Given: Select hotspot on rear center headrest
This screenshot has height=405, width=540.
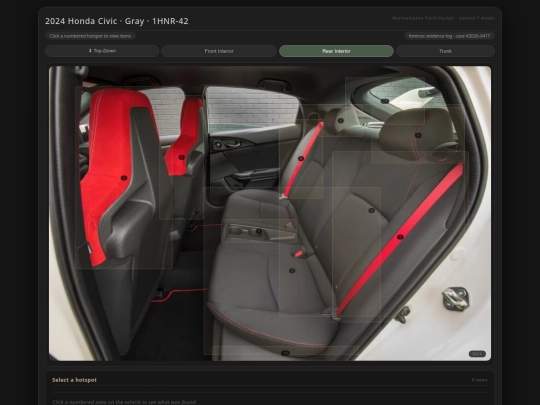Looking at the screenshot, I should [341, 120].
